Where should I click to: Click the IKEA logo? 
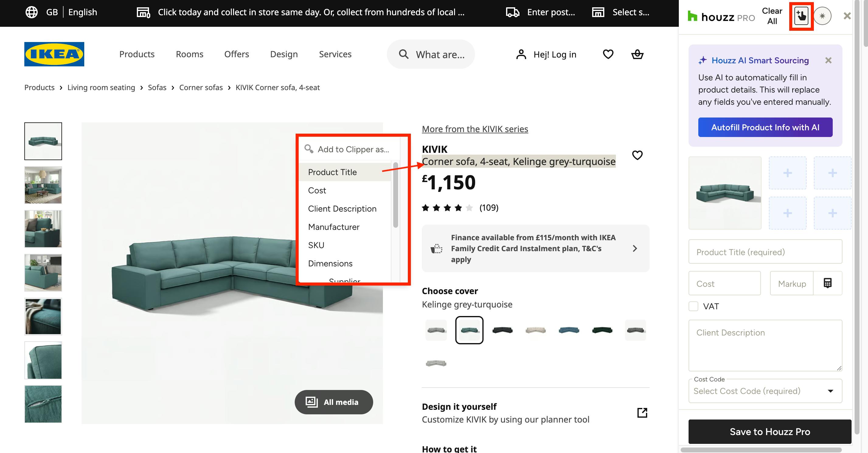pos(54,54)
